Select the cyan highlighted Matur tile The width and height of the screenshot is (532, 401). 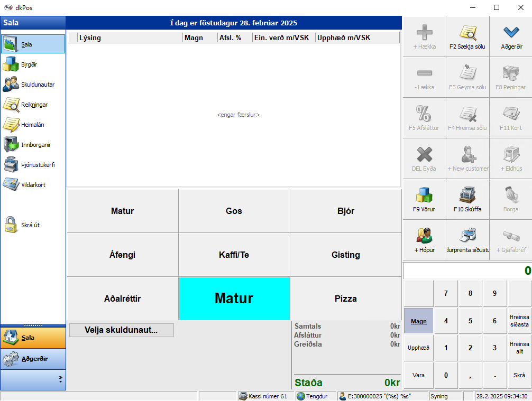tap(234, 299)
